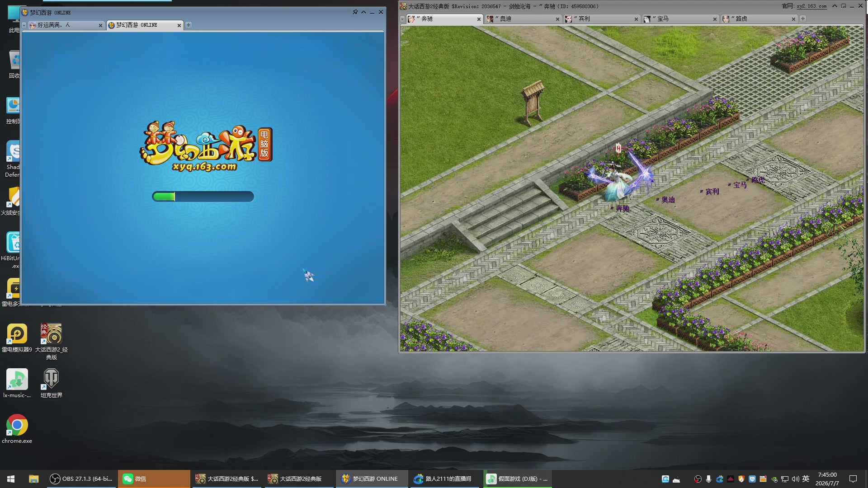Click the NVIDIA tray icon
The height and width of the screenshot is (488, 868).
click(774, 479)
